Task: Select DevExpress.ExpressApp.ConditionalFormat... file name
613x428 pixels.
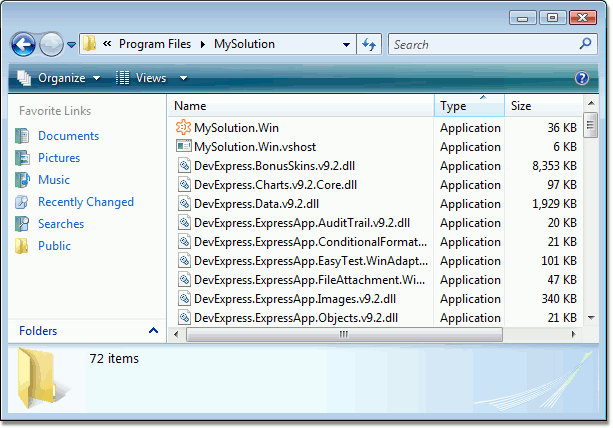Action: point(310,242)
